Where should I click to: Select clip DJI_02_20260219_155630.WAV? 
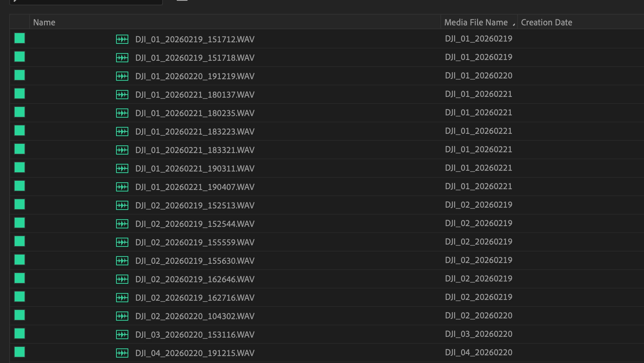pos(195,261)
